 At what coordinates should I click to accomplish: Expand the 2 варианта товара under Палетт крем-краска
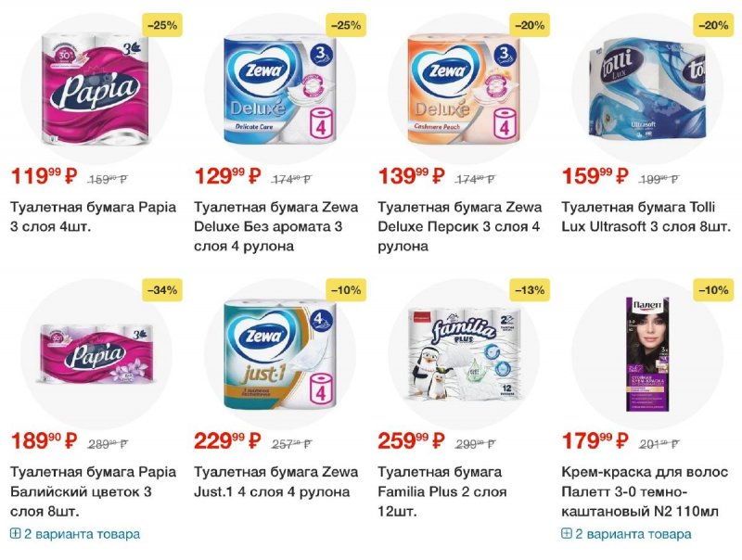626,534
